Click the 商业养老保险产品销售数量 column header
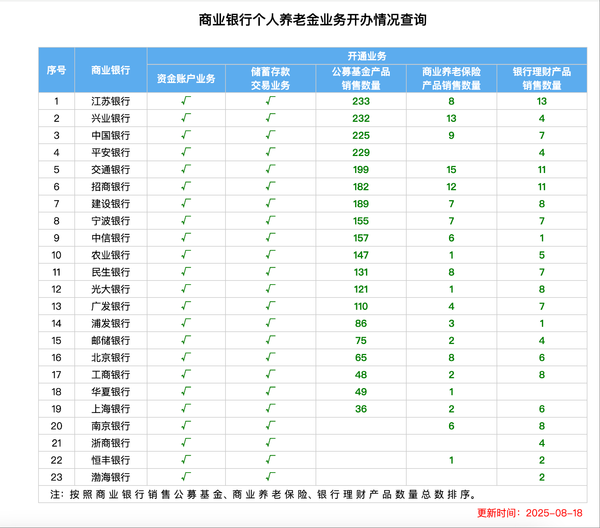 click(x=452, y=79)
